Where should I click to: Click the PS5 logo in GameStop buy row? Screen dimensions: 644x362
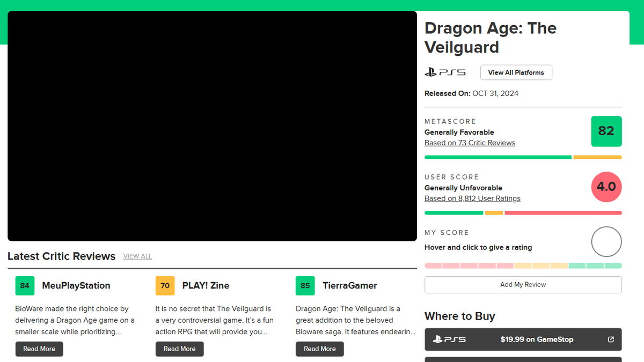(x=450, y=339)
